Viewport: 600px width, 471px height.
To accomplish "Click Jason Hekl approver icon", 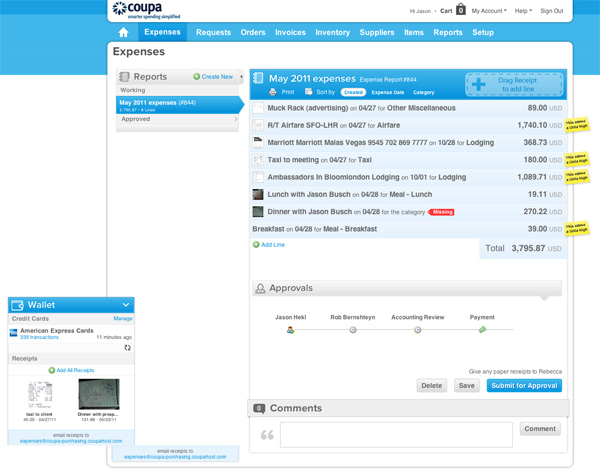I will [291, 330].
